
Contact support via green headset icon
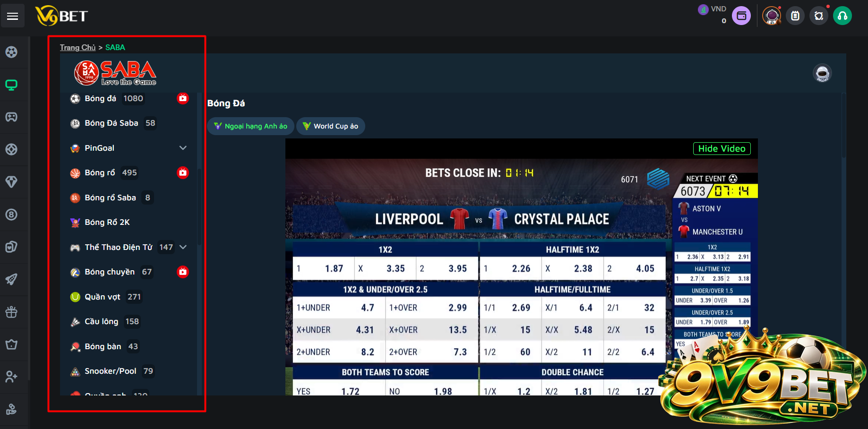click(x=842, y=16)
